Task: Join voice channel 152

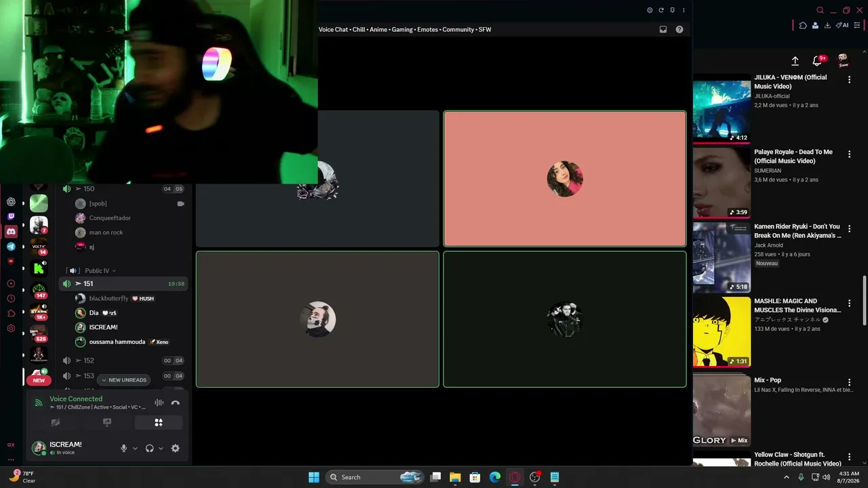Action: click(123, 361)
